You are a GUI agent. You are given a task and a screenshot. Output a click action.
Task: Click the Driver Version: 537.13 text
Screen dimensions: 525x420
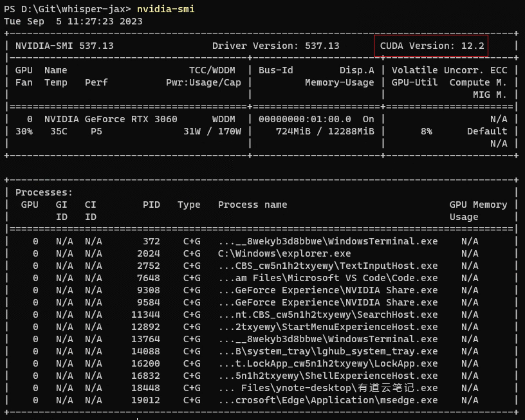click(275, 46)
